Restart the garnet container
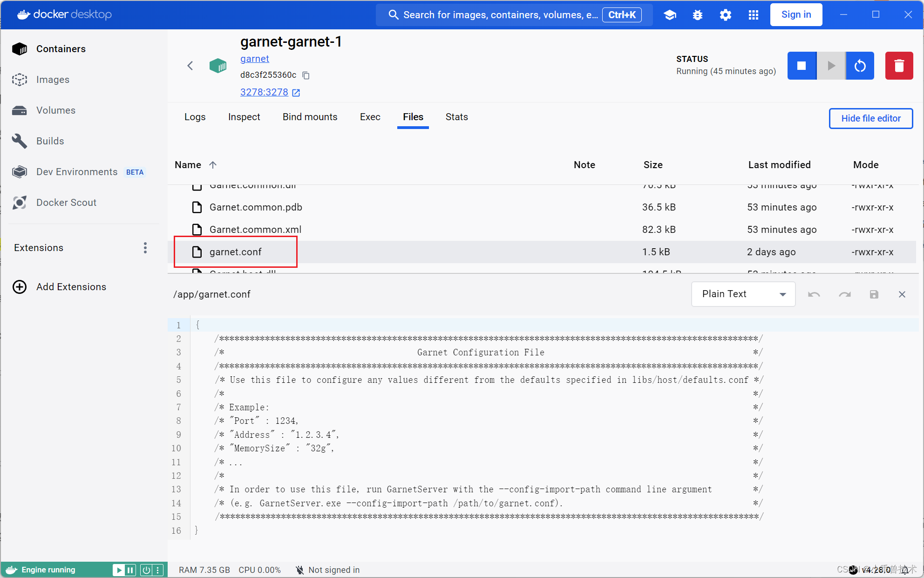Viewport: 924px width, 578px height. [860, 66]
